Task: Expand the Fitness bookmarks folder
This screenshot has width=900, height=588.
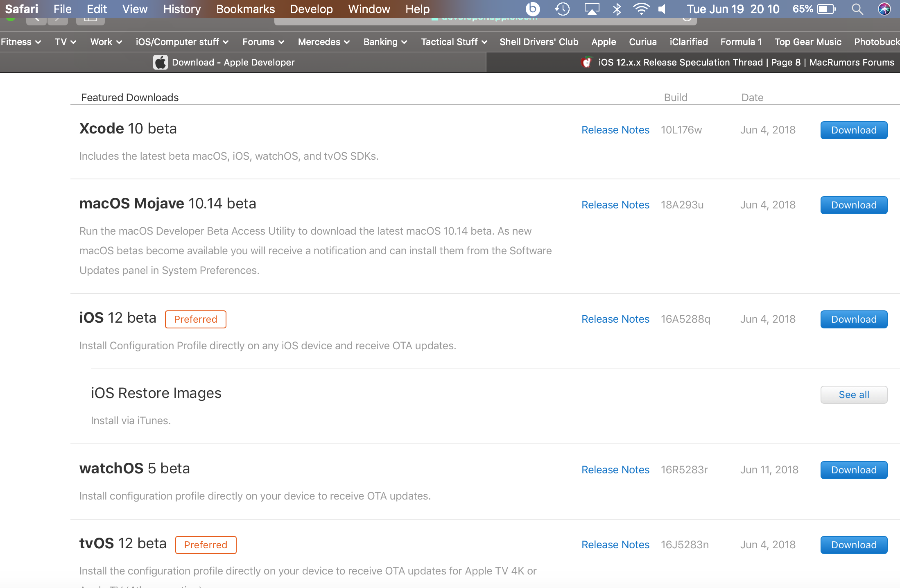Action: [20, 42]
